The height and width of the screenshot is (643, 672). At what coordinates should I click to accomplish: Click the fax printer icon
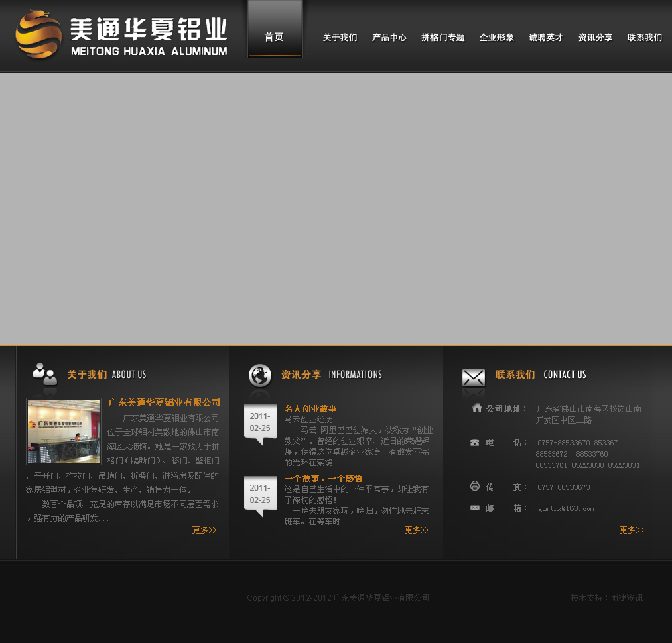pyautogui.click(x=475, y=487)
